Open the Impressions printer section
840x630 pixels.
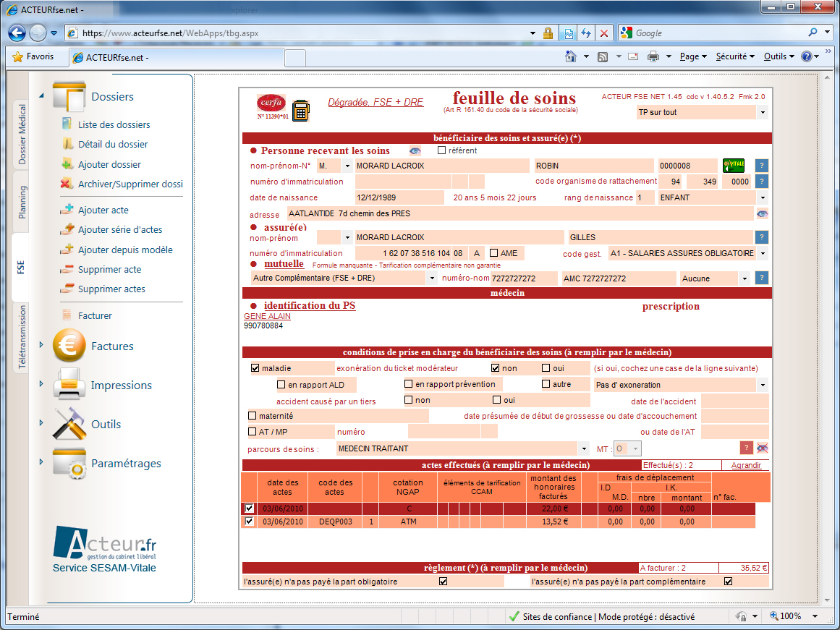(70, 386)
